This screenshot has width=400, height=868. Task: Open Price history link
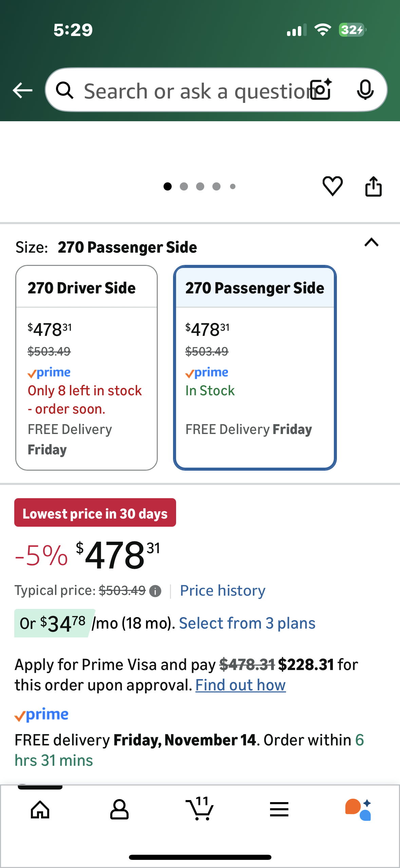[x=223, y=591]
